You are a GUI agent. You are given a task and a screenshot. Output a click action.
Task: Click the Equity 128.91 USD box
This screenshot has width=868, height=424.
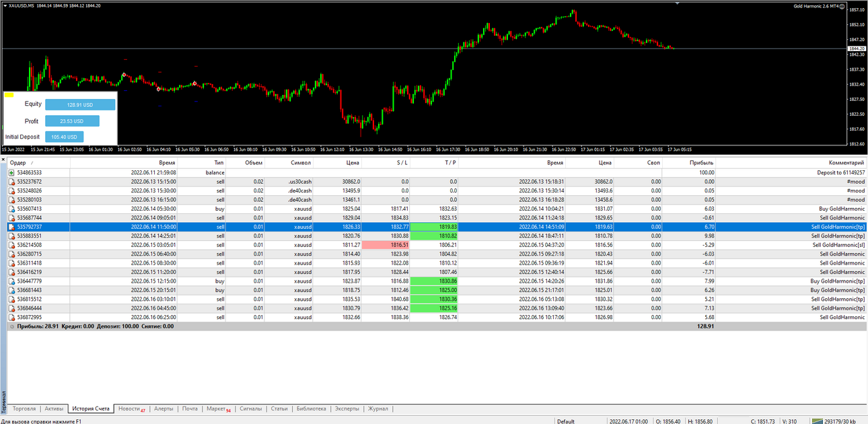[80, 105]
